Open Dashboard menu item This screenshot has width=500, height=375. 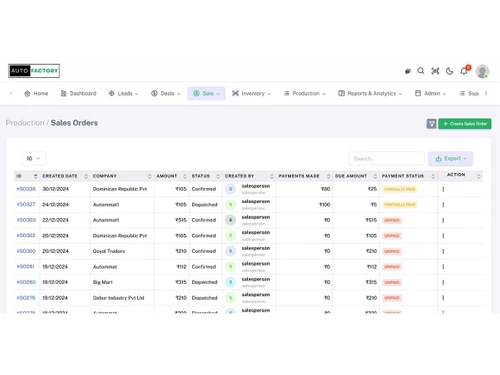click(78, 93)
